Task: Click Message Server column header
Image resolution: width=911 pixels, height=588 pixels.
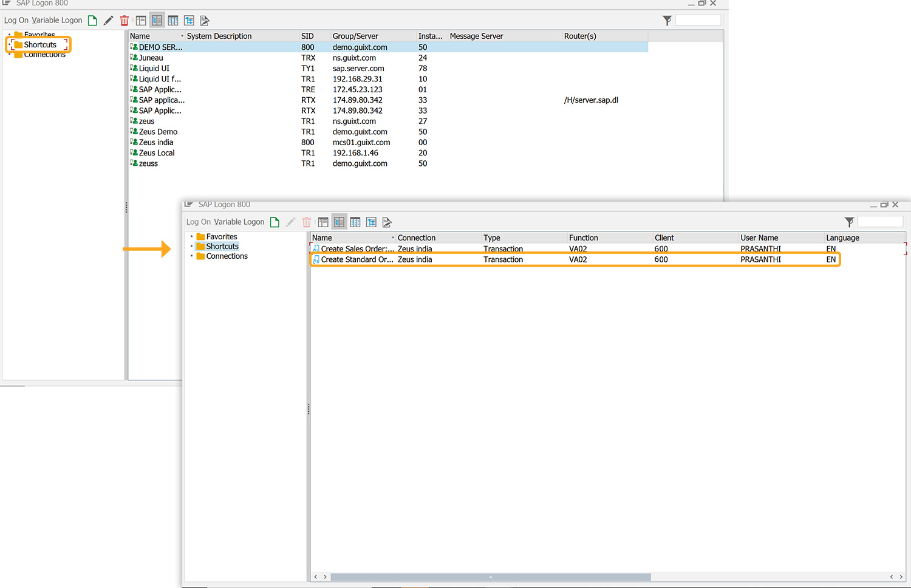Action: coord(476,36)
